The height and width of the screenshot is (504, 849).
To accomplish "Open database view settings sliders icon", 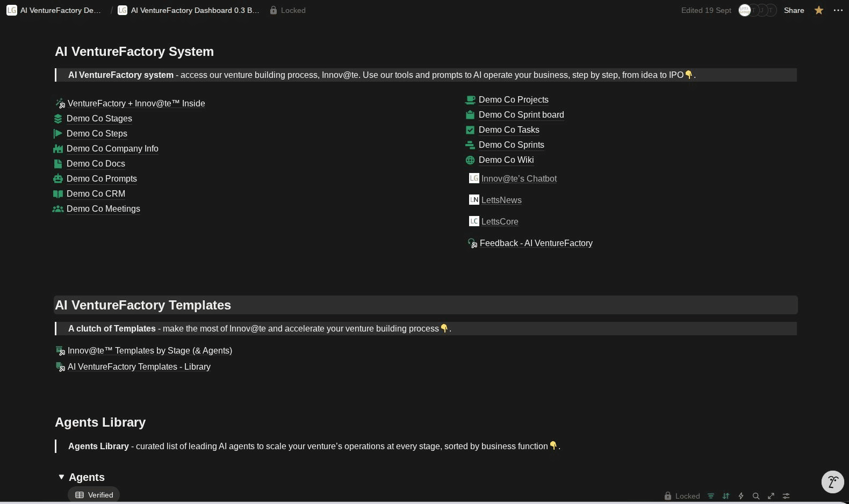I will 786,496.
